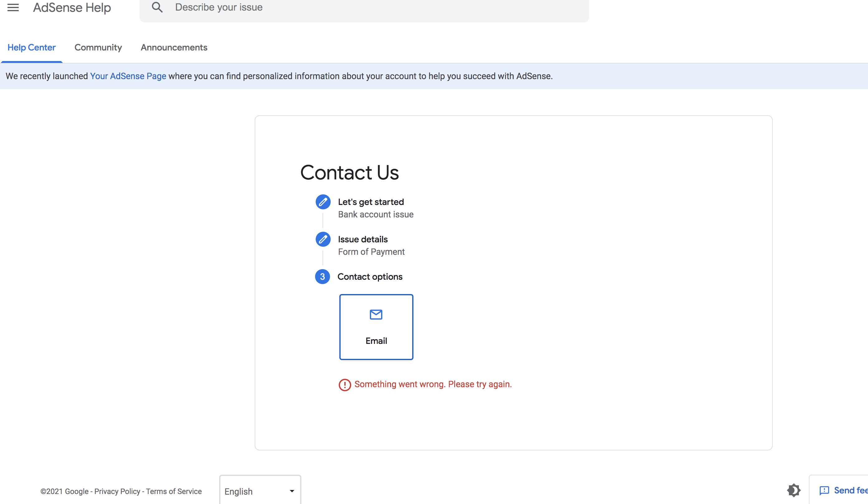Screen dimensions: 868x504
Task: Click the warning error icon in red
Action: click(344, 384)
